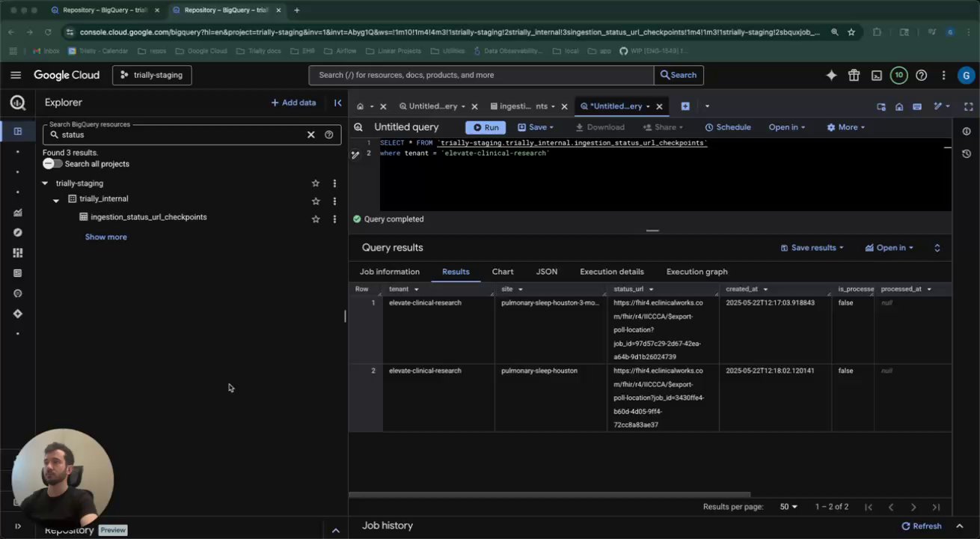980x539 pixels.
Task: Click the home icon in the editor's right toolbar
Action: (899, 106)
